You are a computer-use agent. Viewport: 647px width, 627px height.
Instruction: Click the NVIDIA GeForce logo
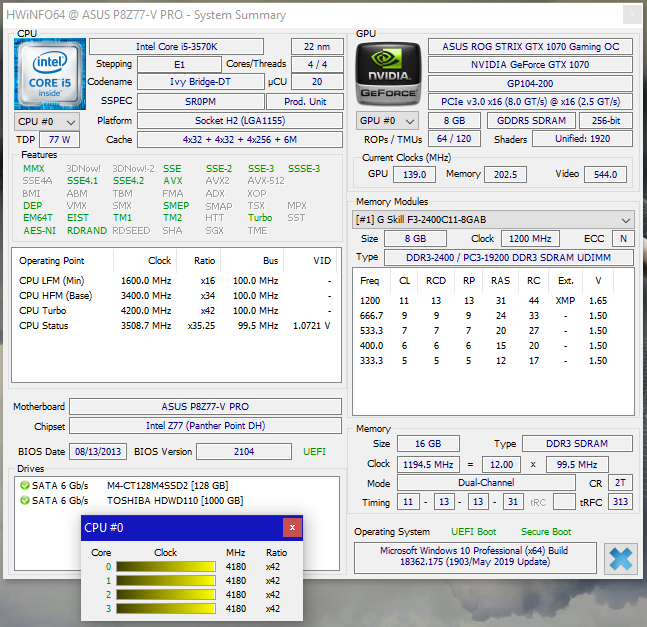(x=388, y=73)
